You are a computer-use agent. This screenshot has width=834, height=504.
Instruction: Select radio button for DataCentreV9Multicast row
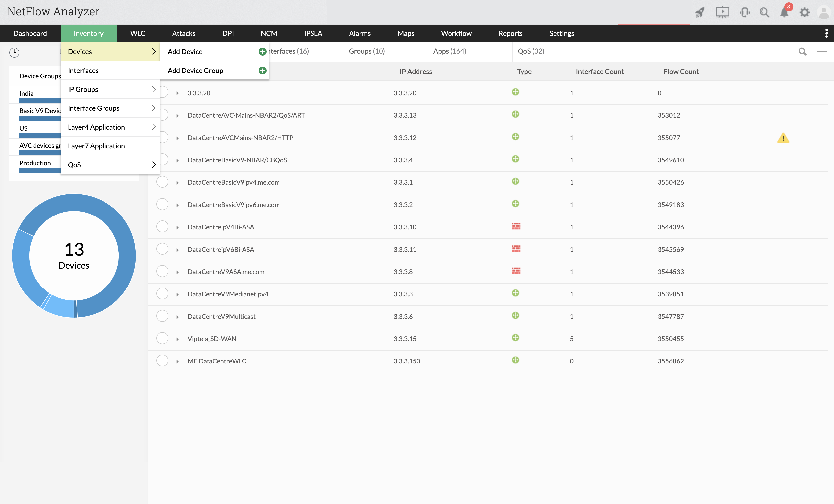[162, 316]
